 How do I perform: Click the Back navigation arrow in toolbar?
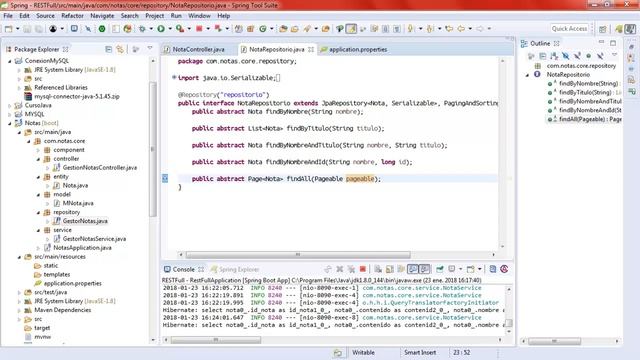[461, 29]
